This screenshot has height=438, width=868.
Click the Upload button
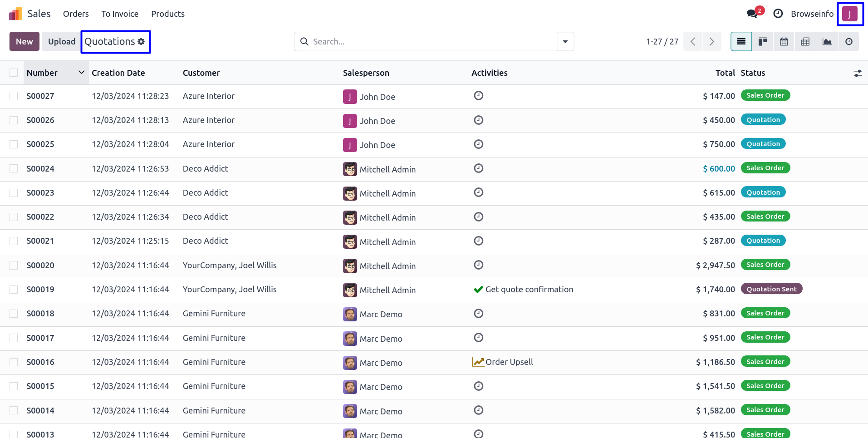[62, 42]
